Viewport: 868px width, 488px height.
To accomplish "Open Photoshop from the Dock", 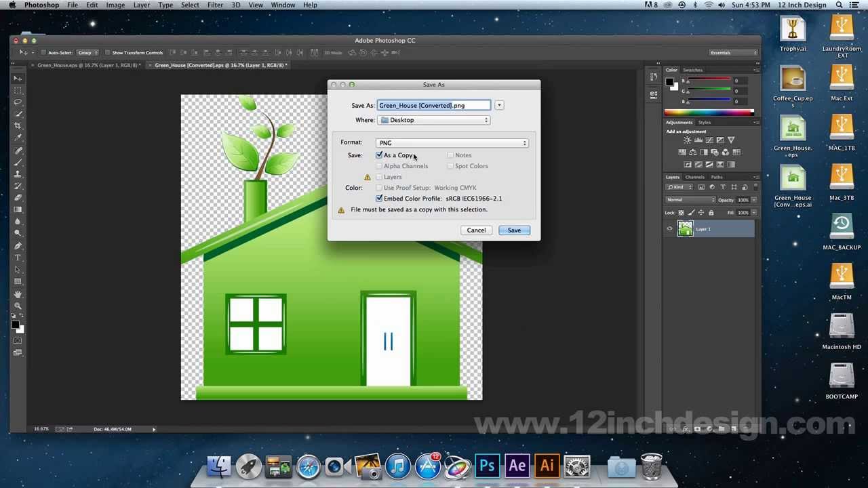I will point(487,466).
